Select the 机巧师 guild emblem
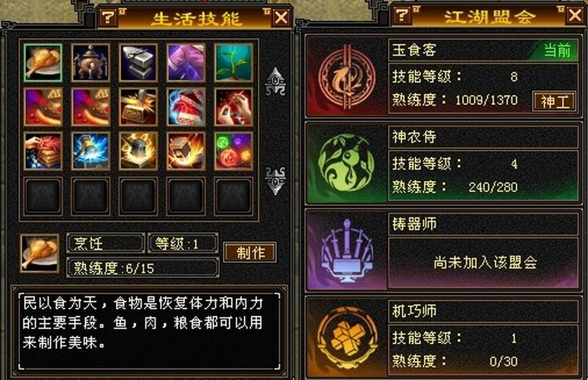The height and width of the screenshot is (380, 588). click(346, 338)
